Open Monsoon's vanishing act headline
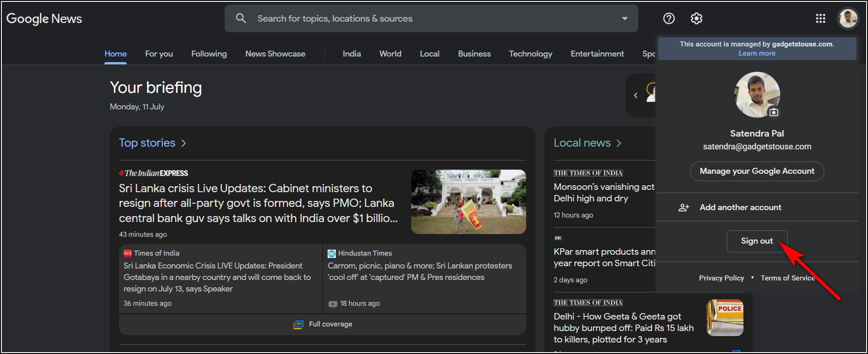This screenshot has width=868, height=354. (x=604, y=193)
